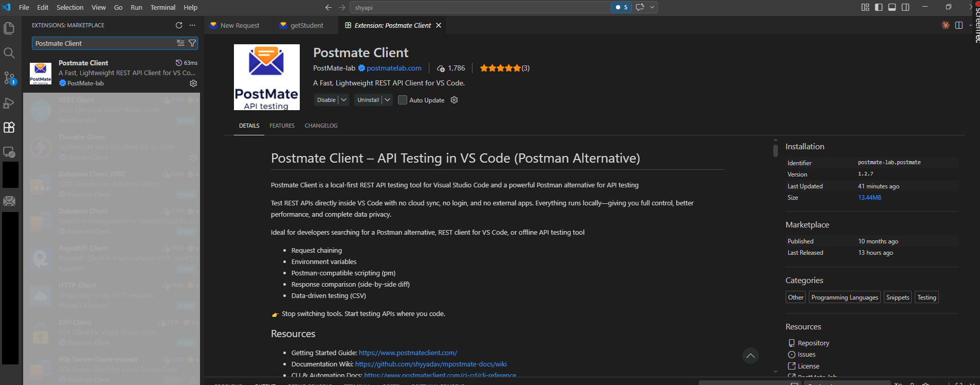Viewport: 980px width, 385px height.
Task: Click the Snippets category tag
Action: tap(898, 297)
